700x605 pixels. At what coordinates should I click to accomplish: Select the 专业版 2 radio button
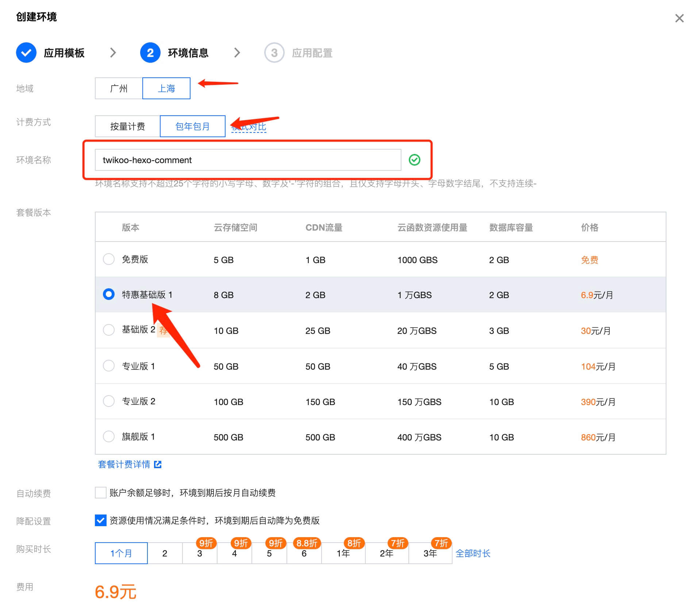pyautogui.click(x=109, y=401)
